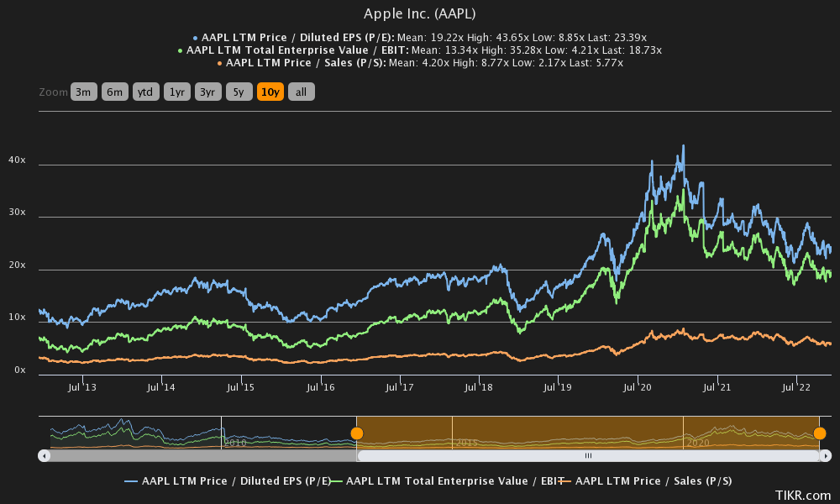Click the Jul '20 x-axis label
Image resolution: width=840 pixels, height=504 pixels.
pos(637,387)
